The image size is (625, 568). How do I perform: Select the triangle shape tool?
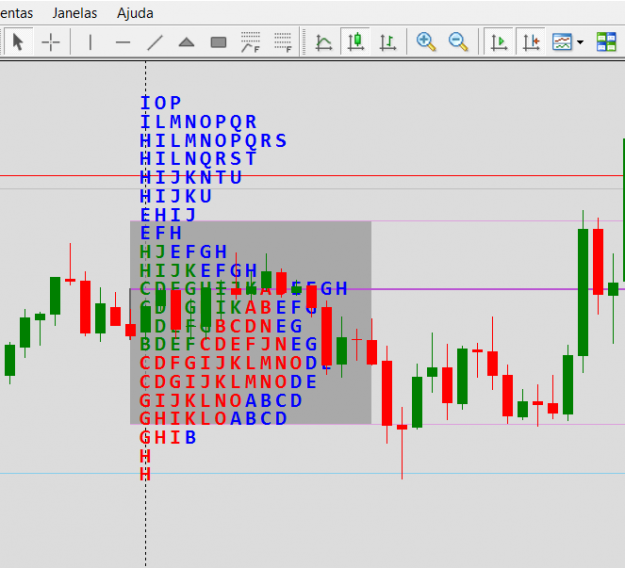coord(186,42)
